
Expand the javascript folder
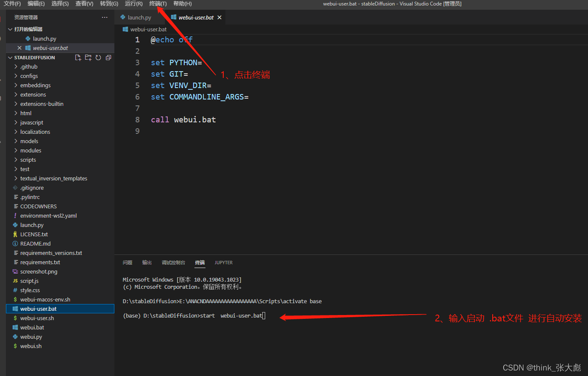[x=60, y=122]
